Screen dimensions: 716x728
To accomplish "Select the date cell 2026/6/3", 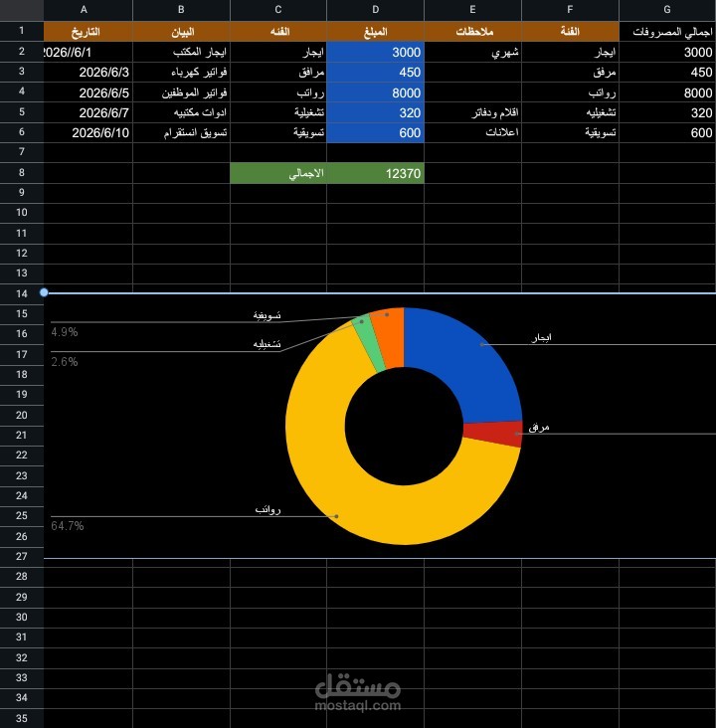I will 89,73.
